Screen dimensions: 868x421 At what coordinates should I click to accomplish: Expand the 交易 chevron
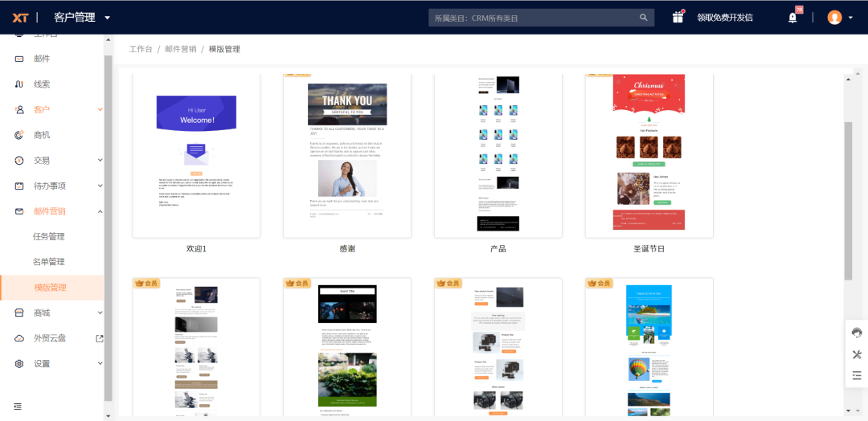click(x=100, y=161)
